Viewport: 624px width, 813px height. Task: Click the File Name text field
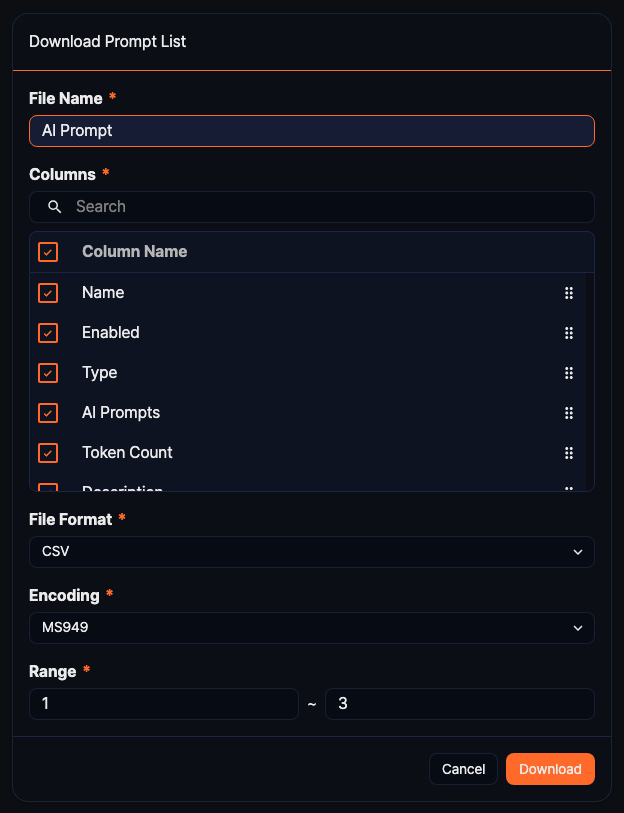(311, 130)
